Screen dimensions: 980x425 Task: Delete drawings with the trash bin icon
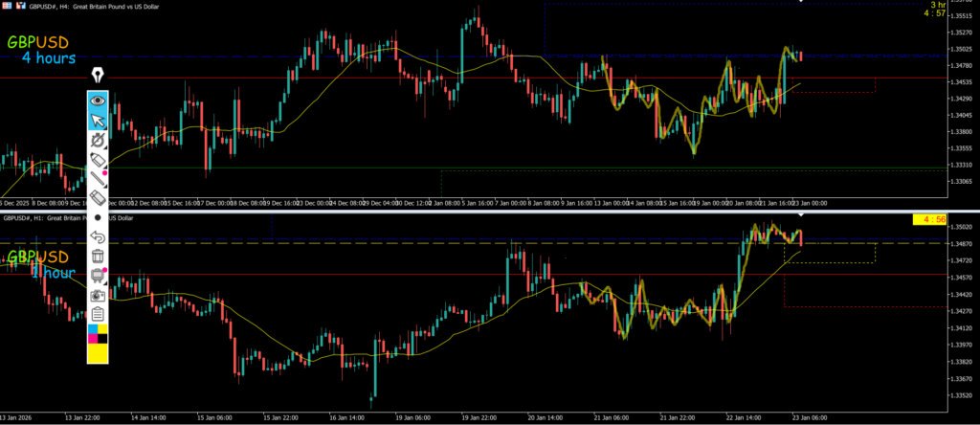tap(97, 256)
